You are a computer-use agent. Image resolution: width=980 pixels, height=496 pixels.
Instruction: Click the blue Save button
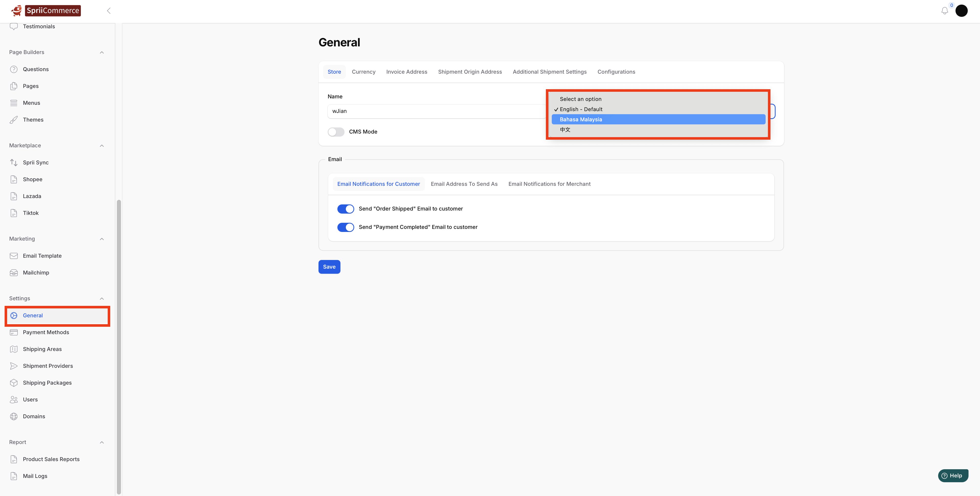329,267
